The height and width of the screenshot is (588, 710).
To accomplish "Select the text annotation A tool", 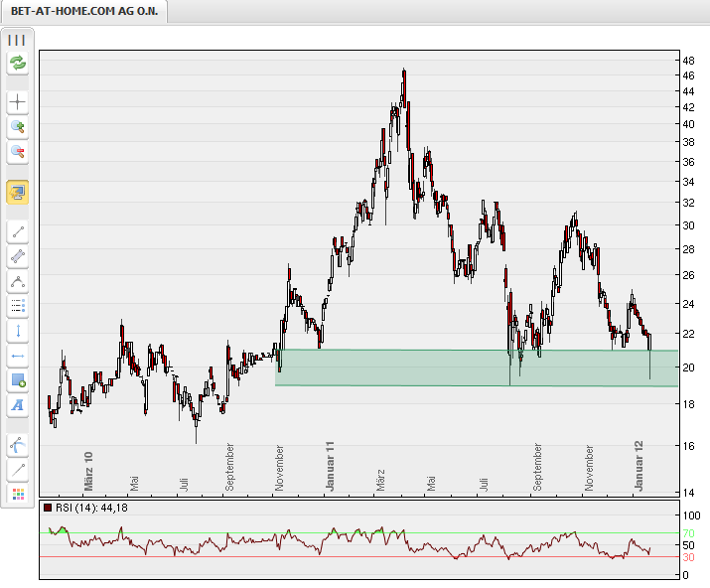I will pos(17,405).
